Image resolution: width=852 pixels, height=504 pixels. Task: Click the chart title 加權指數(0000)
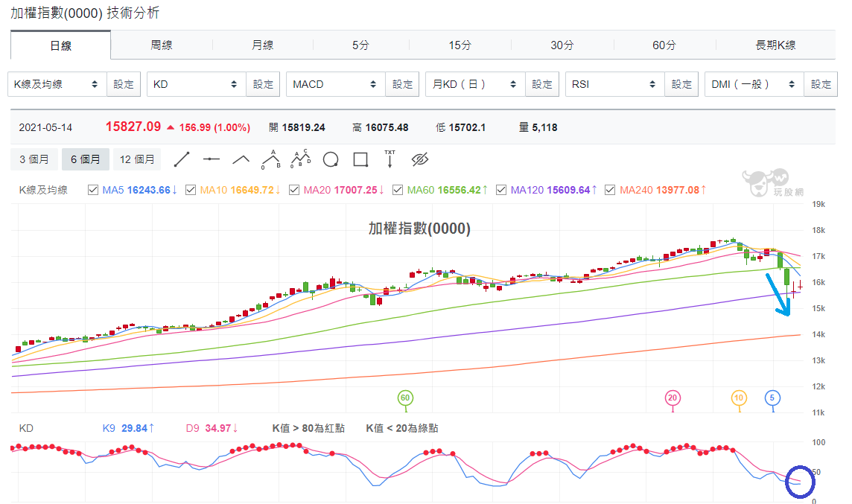tap(419, 228)
